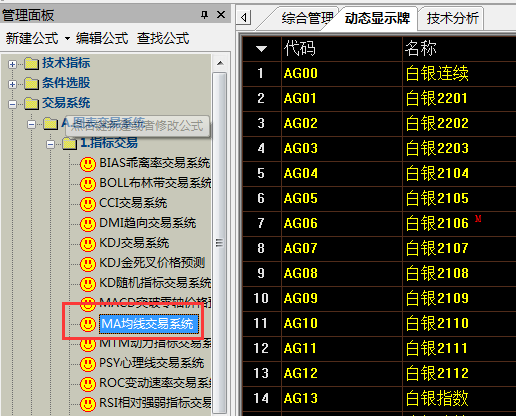Select the 技术指标 folder icon

(31, 63)
